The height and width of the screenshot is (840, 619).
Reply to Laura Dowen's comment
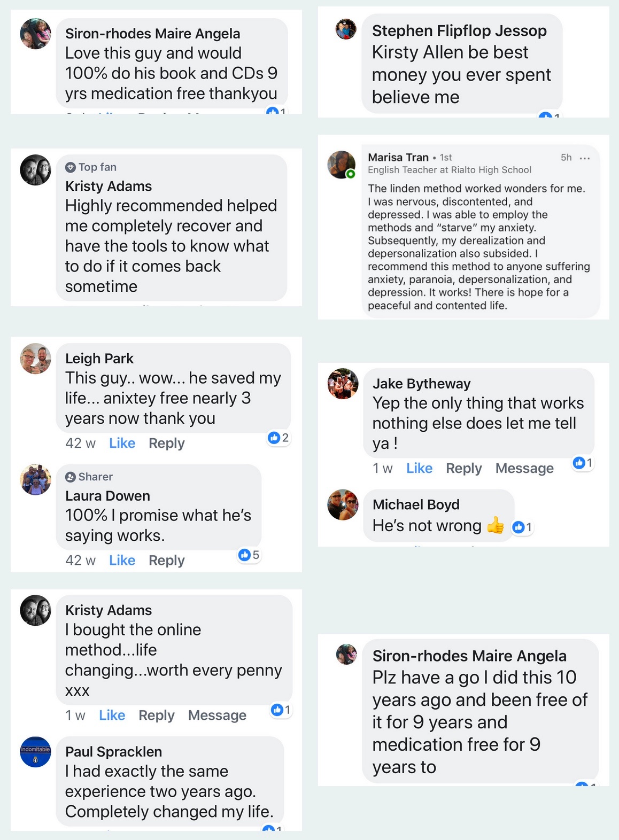[x=166, y=560]
